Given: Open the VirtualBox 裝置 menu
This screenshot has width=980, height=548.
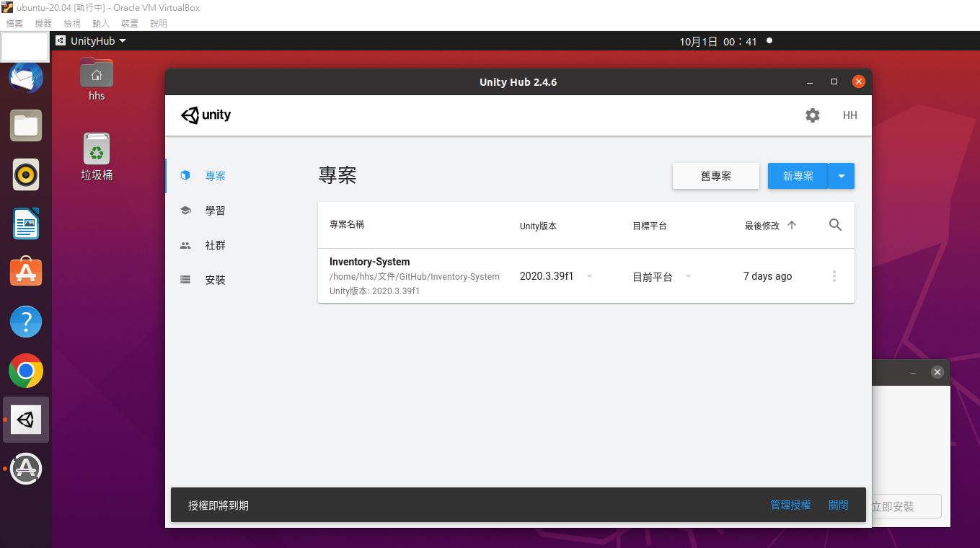Looking at the screenshot, I should 130,23.
